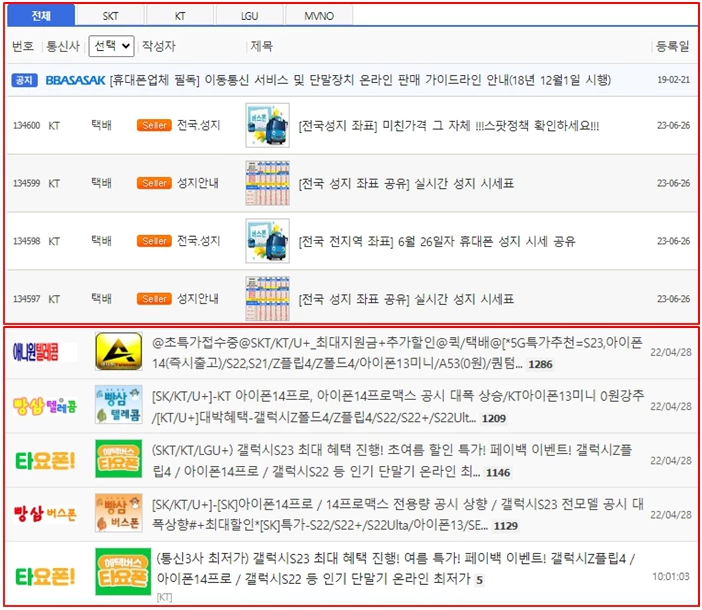Screen dimensions: 702x610
Task: Click the 1209 comment count
Action: tap(494, 418)
